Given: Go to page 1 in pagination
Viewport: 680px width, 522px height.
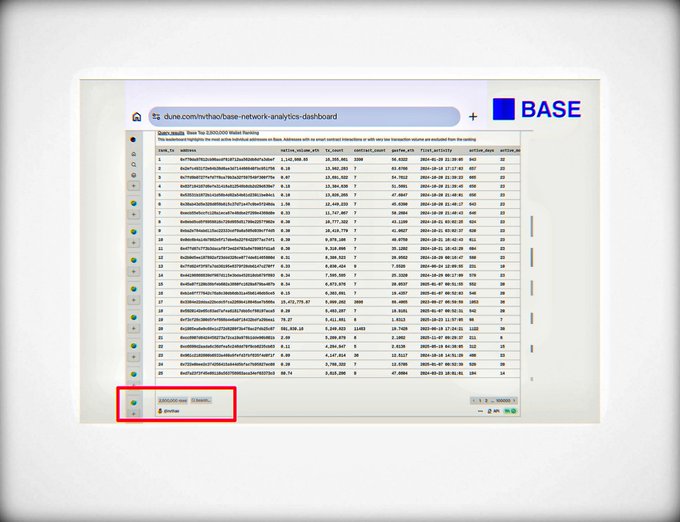Looking at the screenshot, I should [481, 401].
